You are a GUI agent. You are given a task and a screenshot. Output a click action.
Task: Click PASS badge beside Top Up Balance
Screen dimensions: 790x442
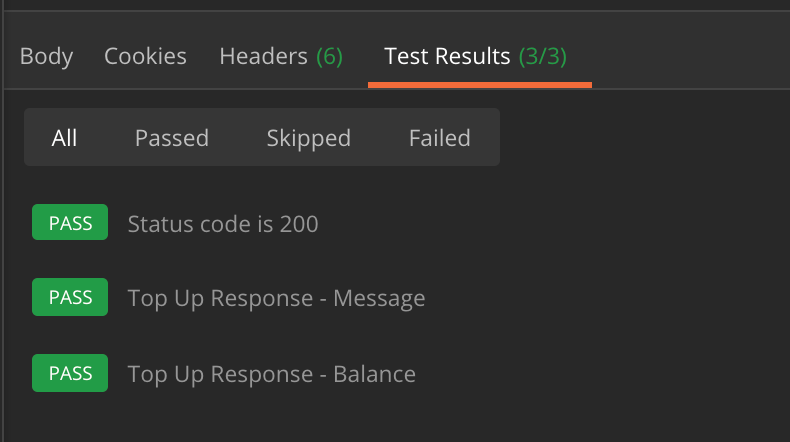tap(70, 373)
